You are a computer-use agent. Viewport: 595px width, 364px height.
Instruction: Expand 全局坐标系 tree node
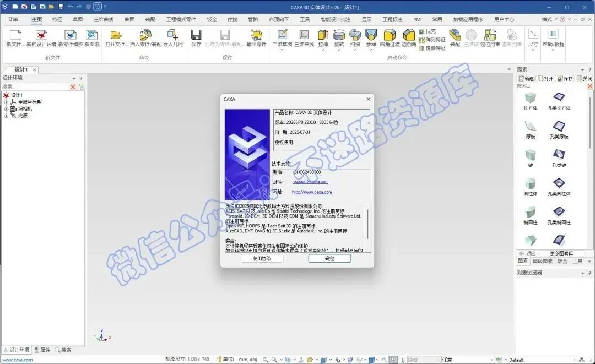[6, 102]
